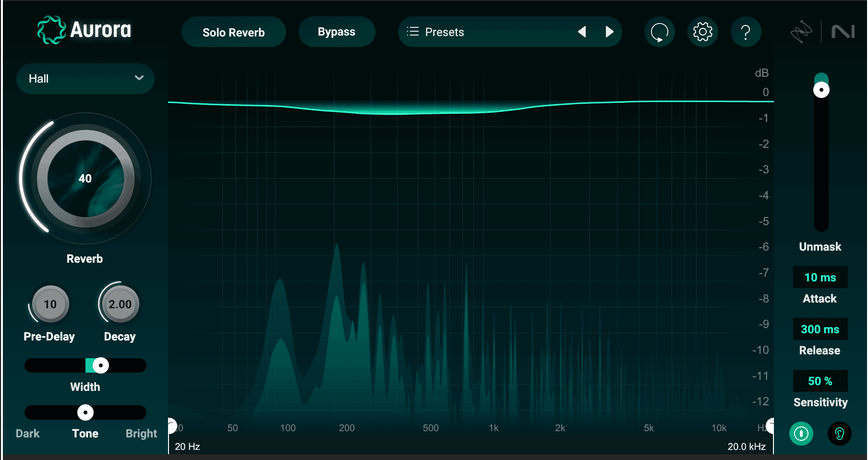
Task: Toggle the Unmask power button
Action: tap(801, 434)
